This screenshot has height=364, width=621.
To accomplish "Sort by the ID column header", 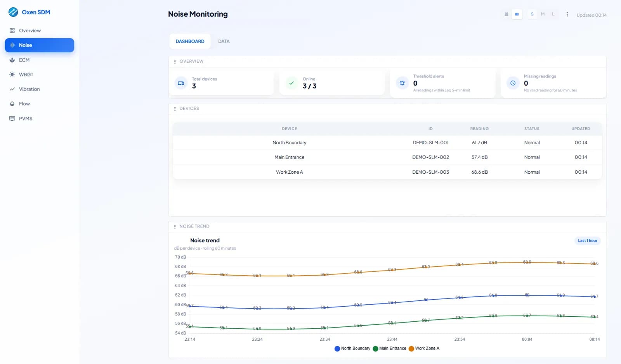I will pyautogui.click(x=430, y=129).
